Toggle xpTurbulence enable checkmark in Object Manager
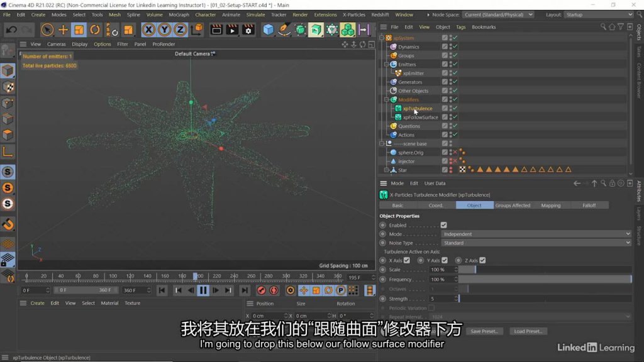The height and width of the screenshot is (362, 644). point(455,108)
